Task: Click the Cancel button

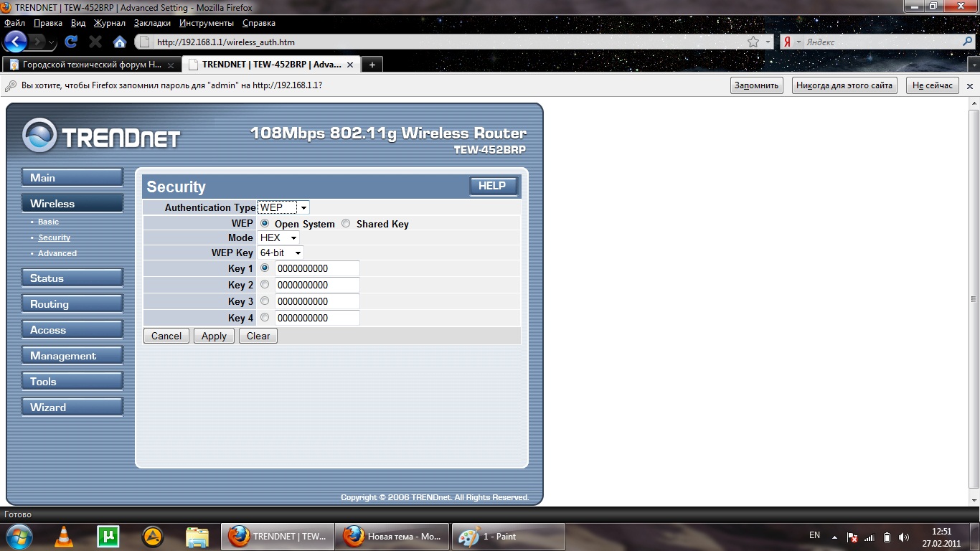Action: click(166, 336)
